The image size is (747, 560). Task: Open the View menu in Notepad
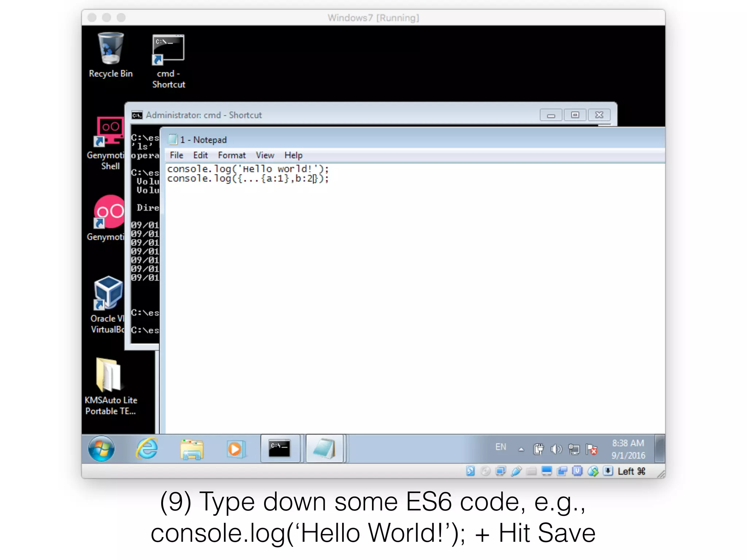coord(265,155)
